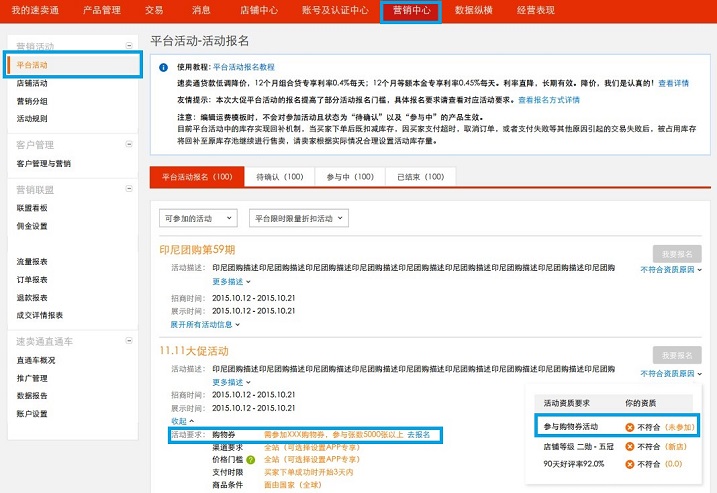Open 账户设置 sidebar item
This screenshot has width=717, height=493.
(x=32, y=414)
